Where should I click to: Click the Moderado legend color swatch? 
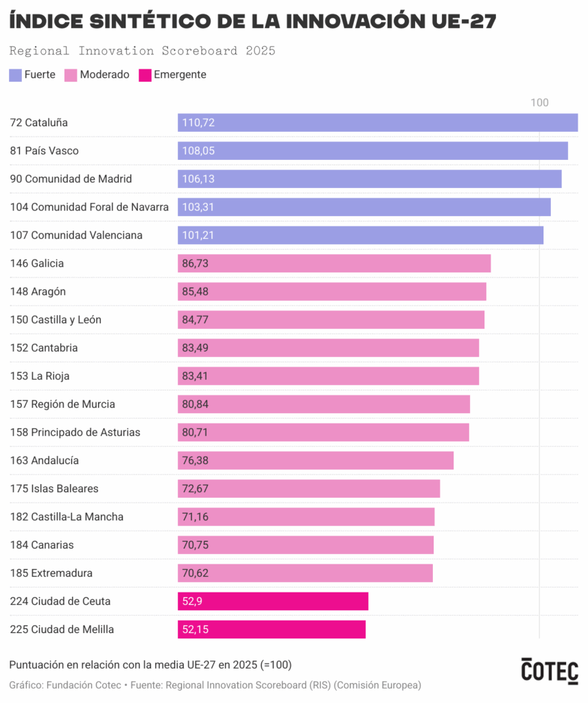tap(70, 75)
